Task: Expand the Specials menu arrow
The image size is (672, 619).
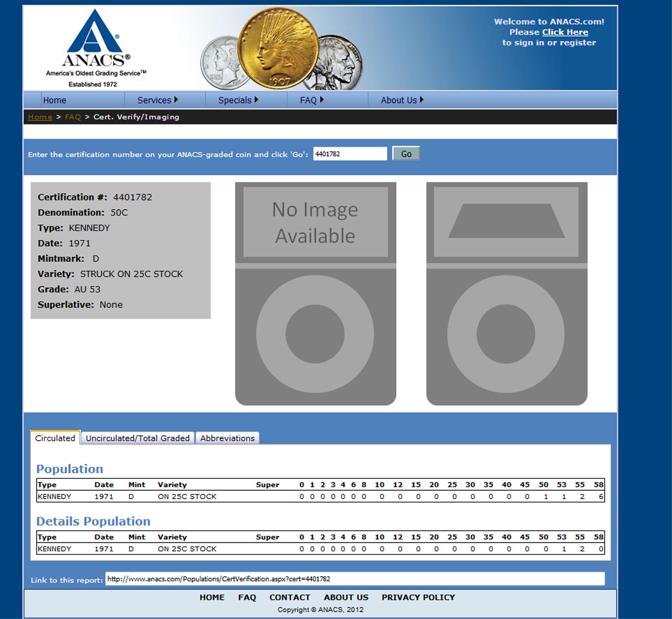Action: 256,100
